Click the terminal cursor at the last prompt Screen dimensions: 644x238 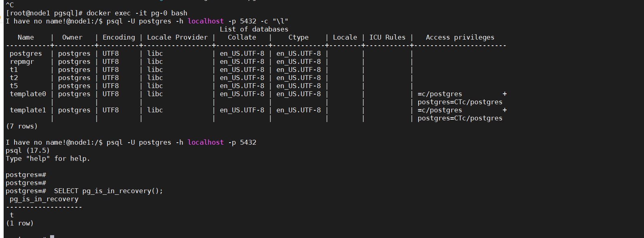[x=52, y=236]
